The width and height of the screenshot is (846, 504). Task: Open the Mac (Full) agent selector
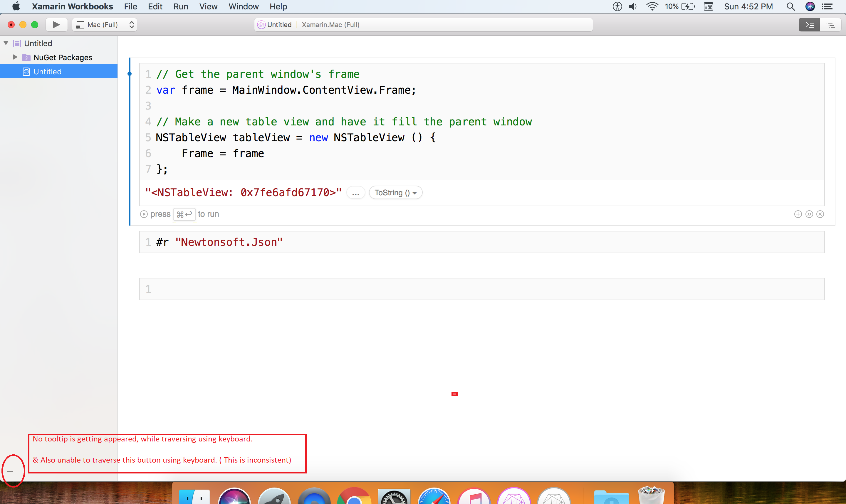104,24
